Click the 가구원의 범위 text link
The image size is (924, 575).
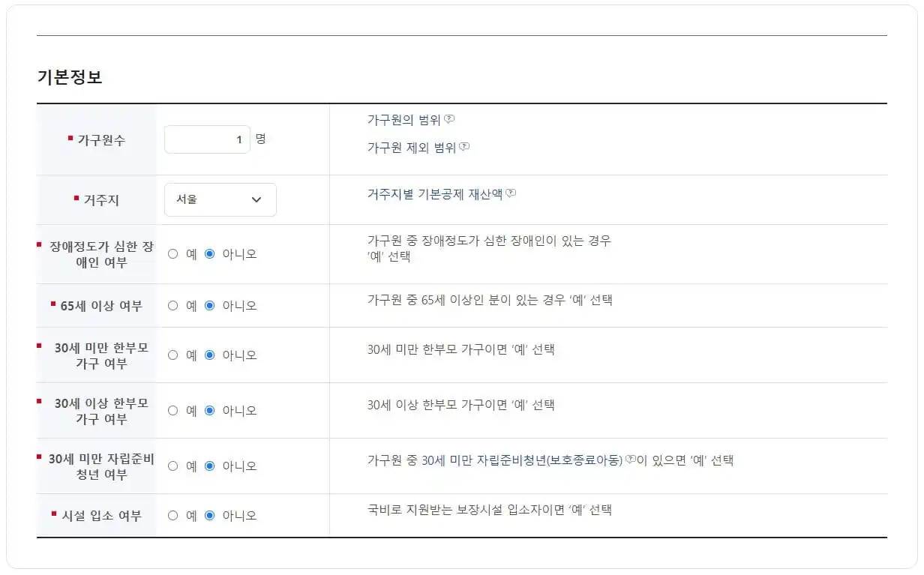point(405,118)
